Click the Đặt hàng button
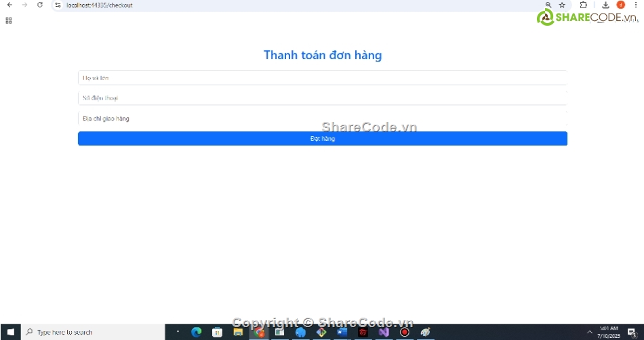644x340 pixels. click(323, 139)
